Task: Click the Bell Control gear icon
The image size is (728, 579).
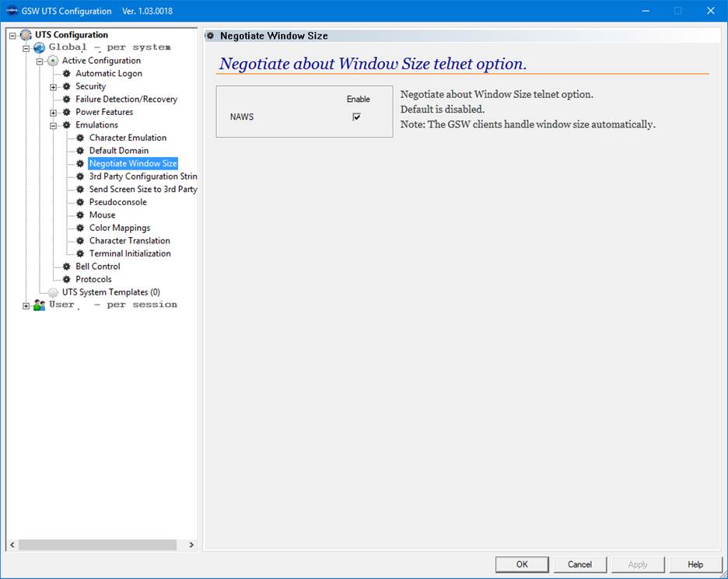Action: (x=66, y=267)
